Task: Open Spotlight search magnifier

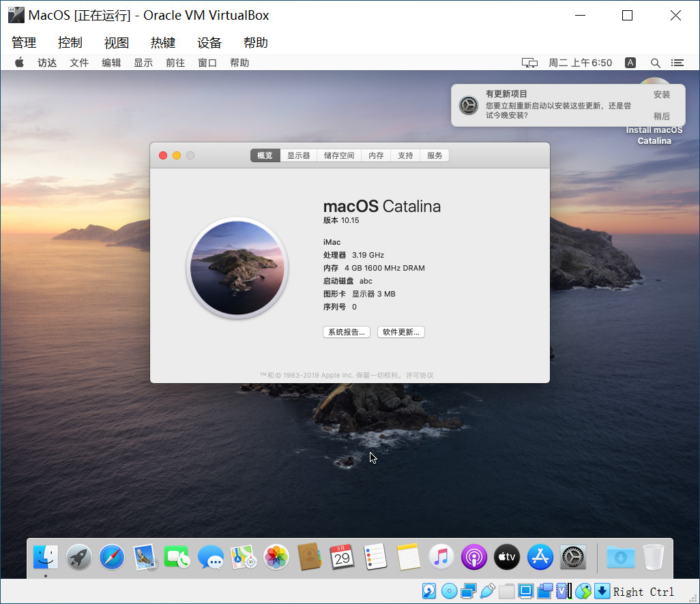Action: 656,63
